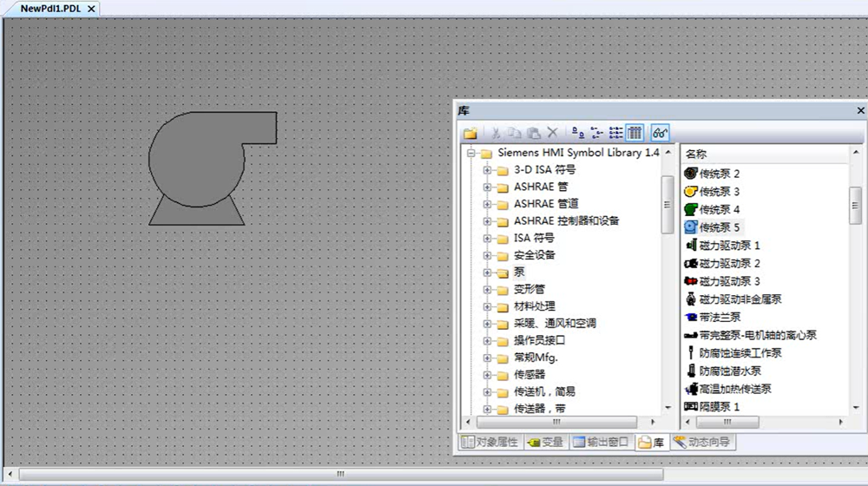Switch to the 变量 tab

point(545,443)
